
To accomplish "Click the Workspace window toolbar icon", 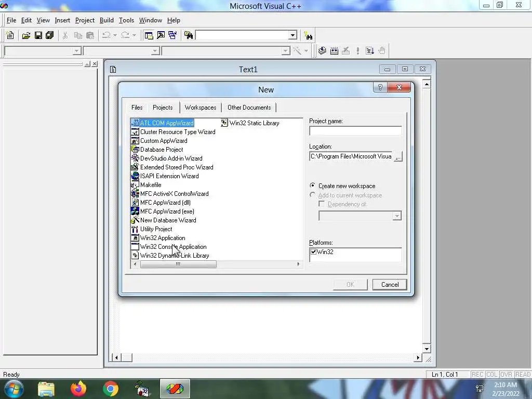I will pyautogui.click(x=149, y=35).
